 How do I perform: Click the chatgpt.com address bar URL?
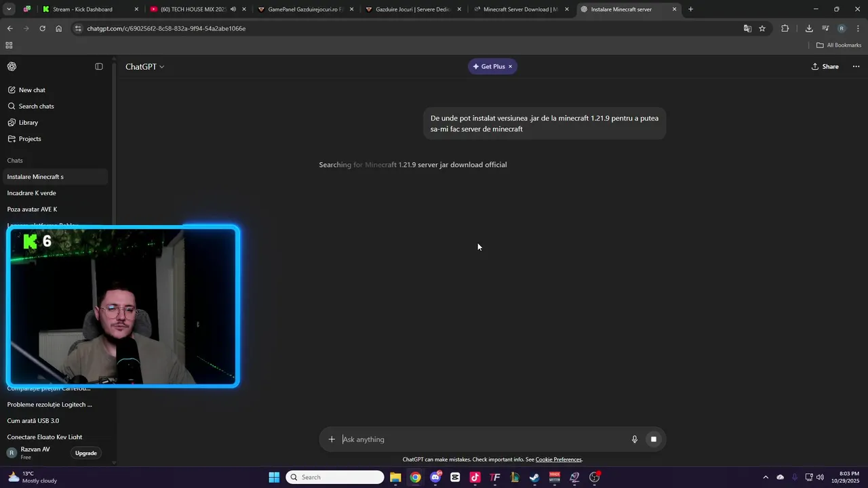(166, 28)
